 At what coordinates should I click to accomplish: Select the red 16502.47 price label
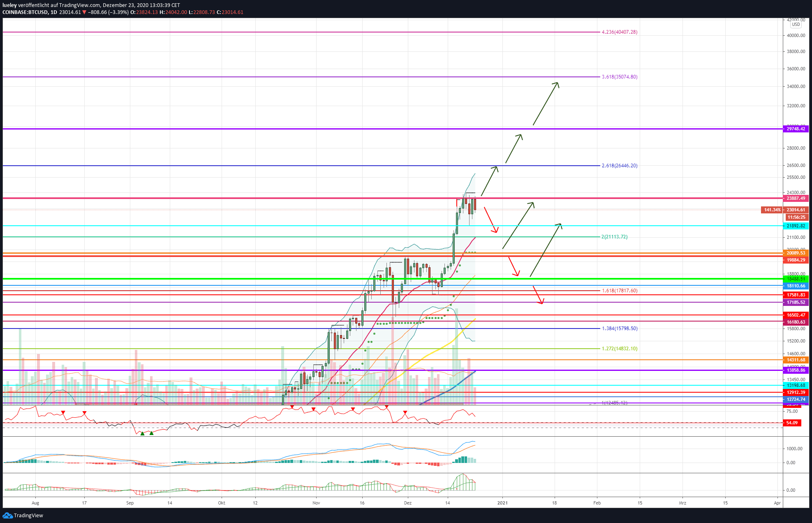tap(796, 315)
